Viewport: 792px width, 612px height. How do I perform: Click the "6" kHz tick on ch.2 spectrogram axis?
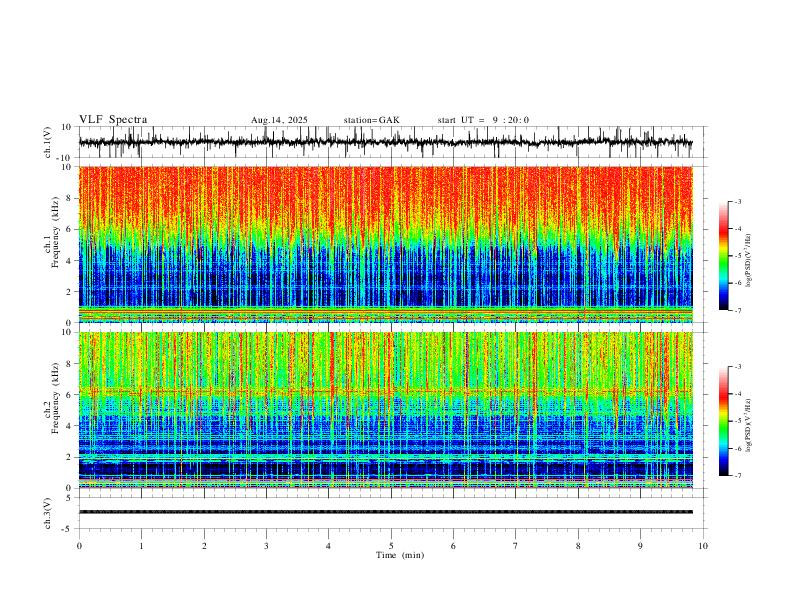(x=69, y=395)
